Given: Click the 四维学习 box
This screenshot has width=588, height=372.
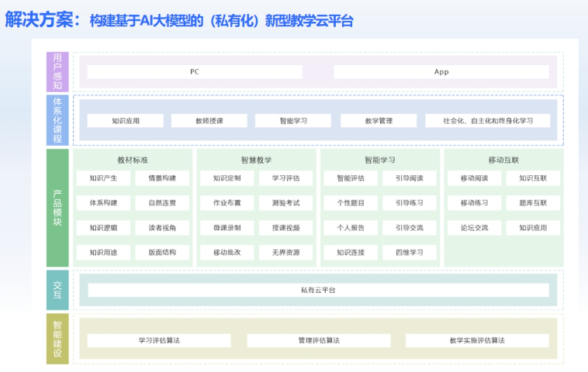Looking at the screenshot, I should [x=410, y=253].
